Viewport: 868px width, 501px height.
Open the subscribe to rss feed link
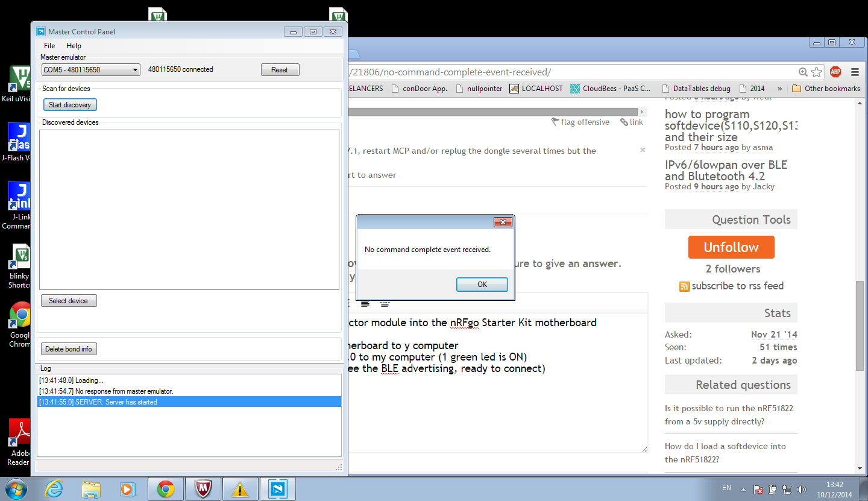(x=737, y=286)
